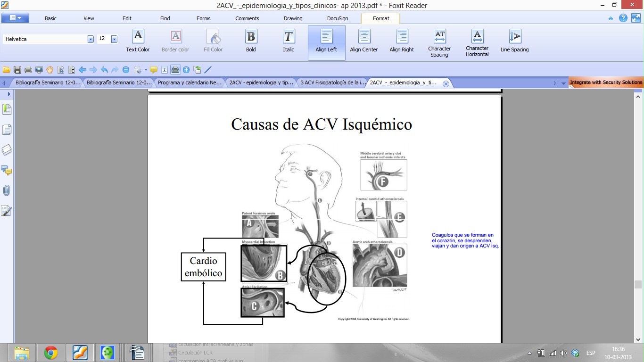Open the Layers panel in sidebar
644x362 pixels.
click(7, 150)
